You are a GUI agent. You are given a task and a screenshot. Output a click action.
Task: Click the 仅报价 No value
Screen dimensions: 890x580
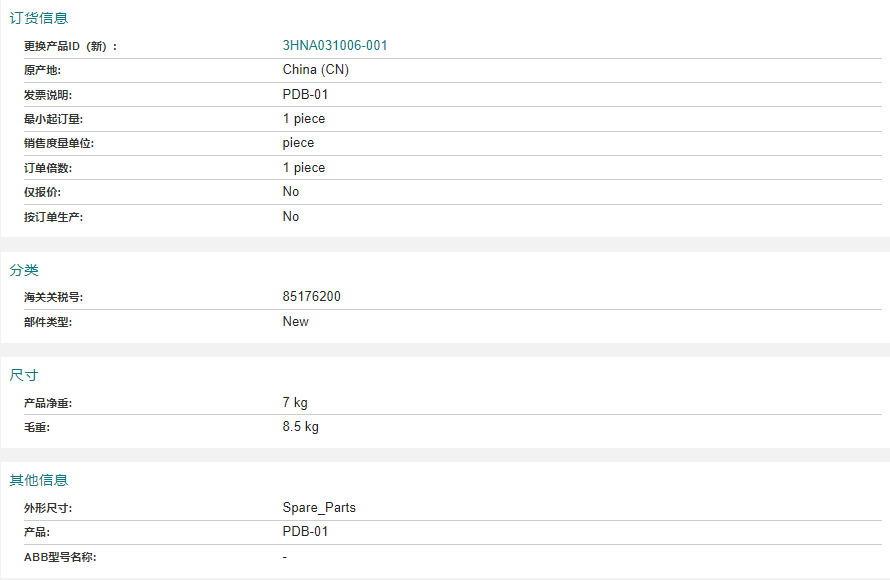(x=291, y=191)
